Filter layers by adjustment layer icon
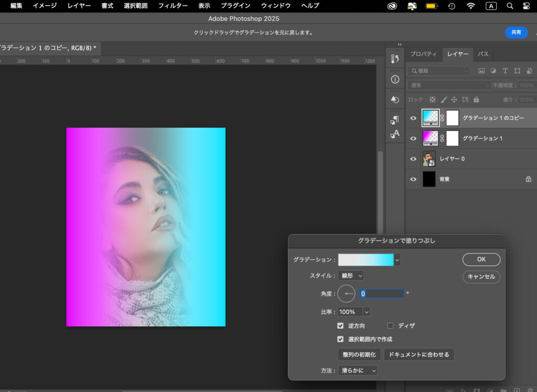This screenshot has width=537, height=392. (x=493, y=71)
